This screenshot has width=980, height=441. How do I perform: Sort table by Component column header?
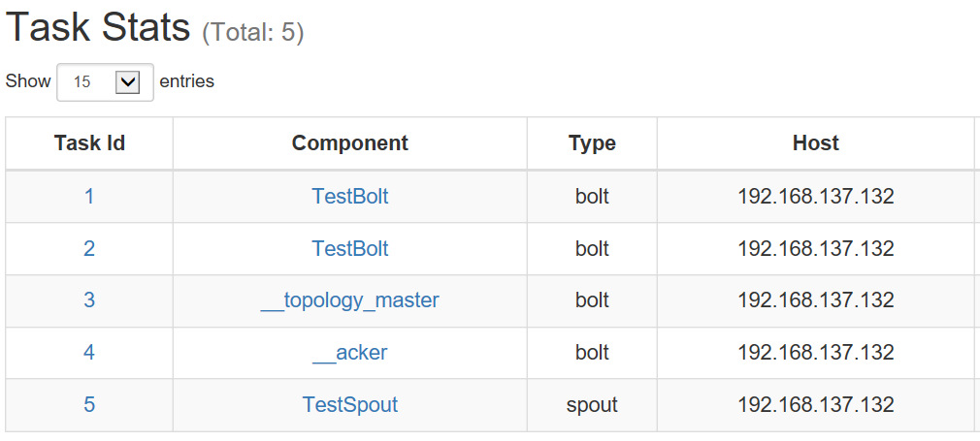[349, 143]
